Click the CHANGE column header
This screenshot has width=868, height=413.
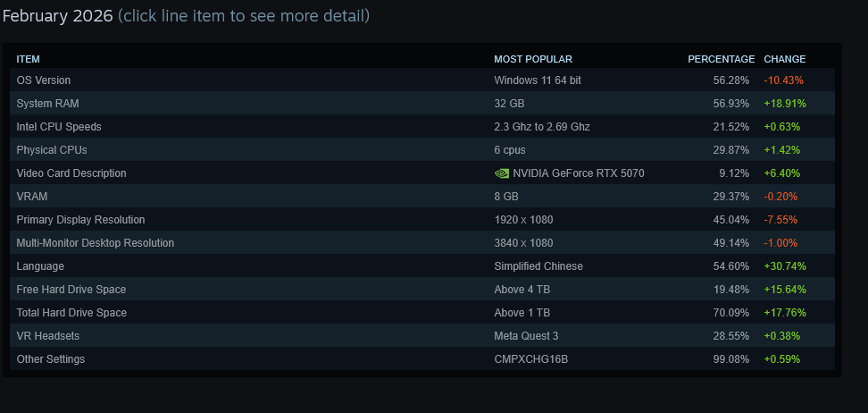pyautogui.click(x=784, y=59)
